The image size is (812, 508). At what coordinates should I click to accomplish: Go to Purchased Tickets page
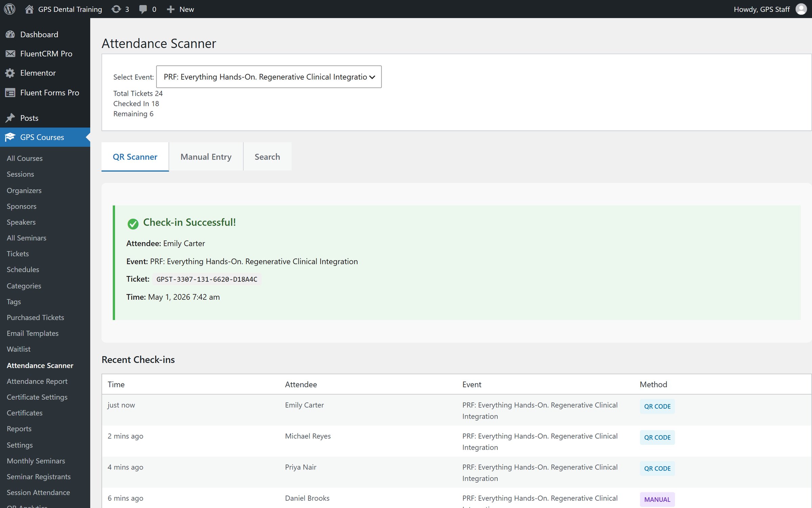click(x=36, y=317)
